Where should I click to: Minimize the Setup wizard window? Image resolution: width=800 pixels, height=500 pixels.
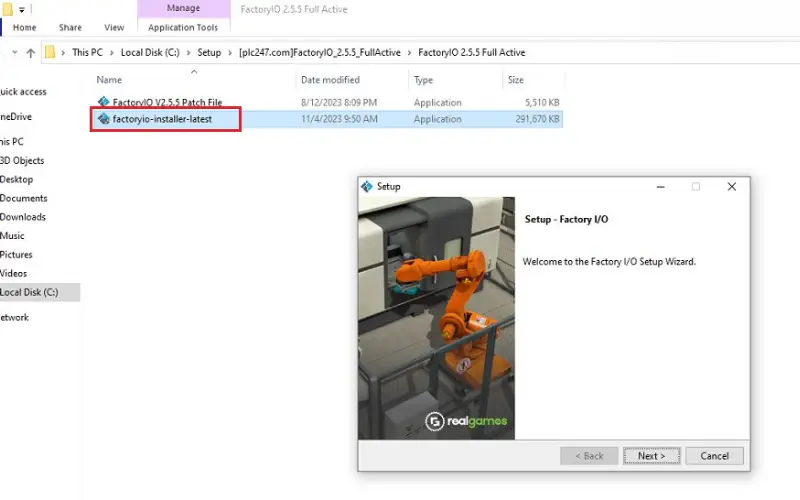coord(660,187)
